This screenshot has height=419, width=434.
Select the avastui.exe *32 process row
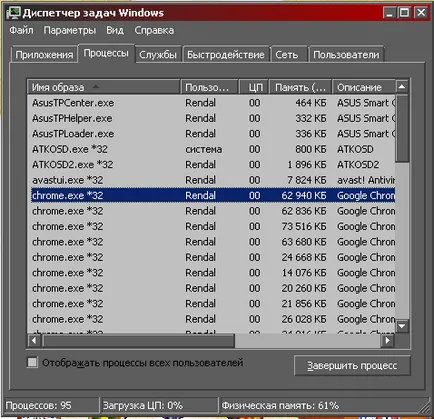coord(211,180)
